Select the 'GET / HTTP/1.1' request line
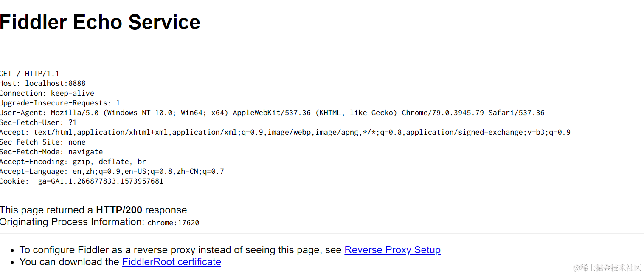Screen dimensions: 644x275 coord(30,74)
